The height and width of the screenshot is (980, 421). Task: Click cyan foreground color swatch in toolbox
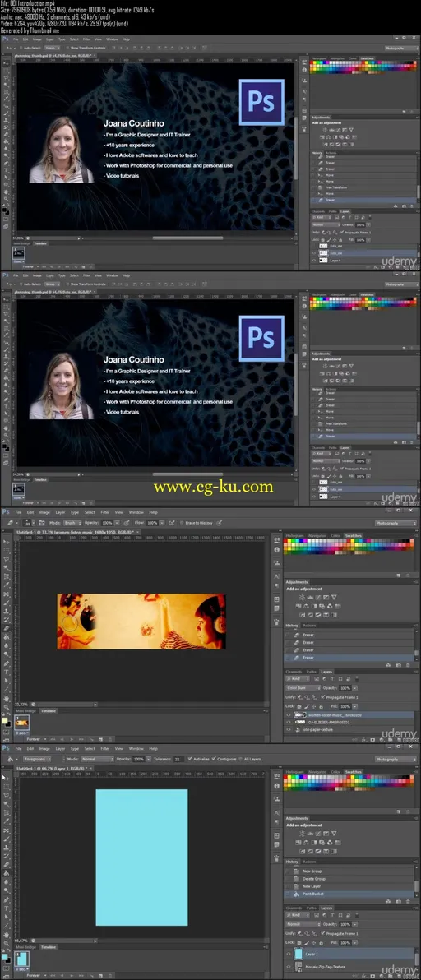pos(4,957)
